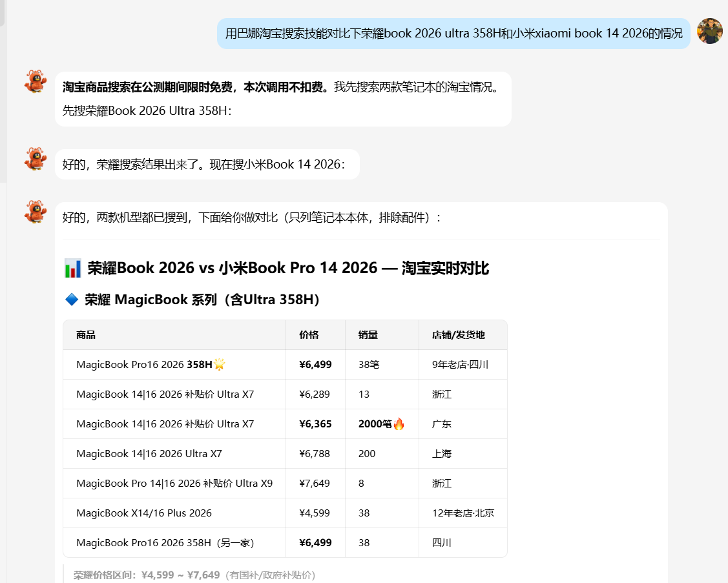Click sales value '200'
Viewport: 728px width, 583px height.
(367, 453)
